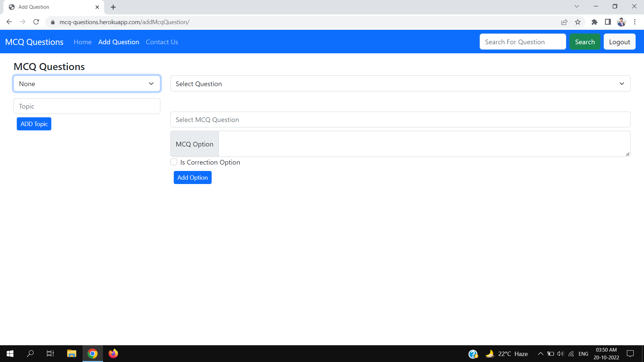Image resolution: width=644 pixels, height=362 pixels.
Task: Launch Firefox from the taskbar
Action: (113, 354)
